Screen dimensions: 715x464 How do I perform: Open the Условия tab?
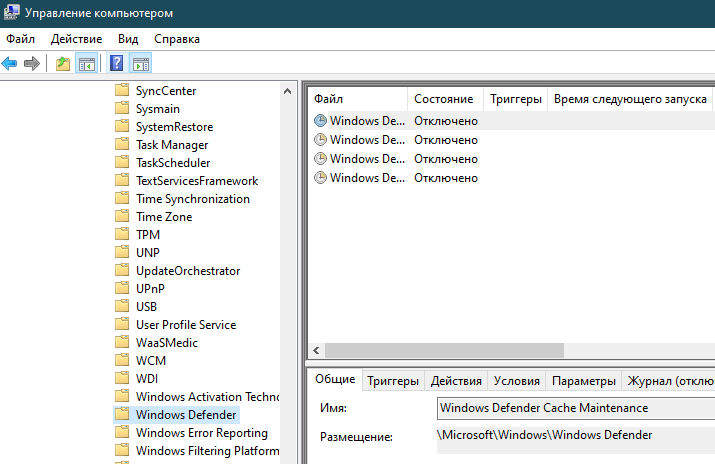pyautogui.click(x=517, y=381)
